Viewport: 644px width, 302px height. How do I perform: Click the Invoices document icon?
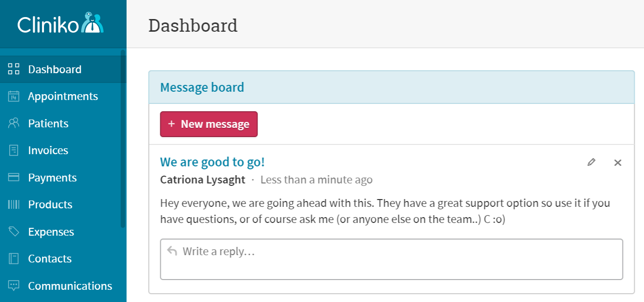click(x=14, y=150)
